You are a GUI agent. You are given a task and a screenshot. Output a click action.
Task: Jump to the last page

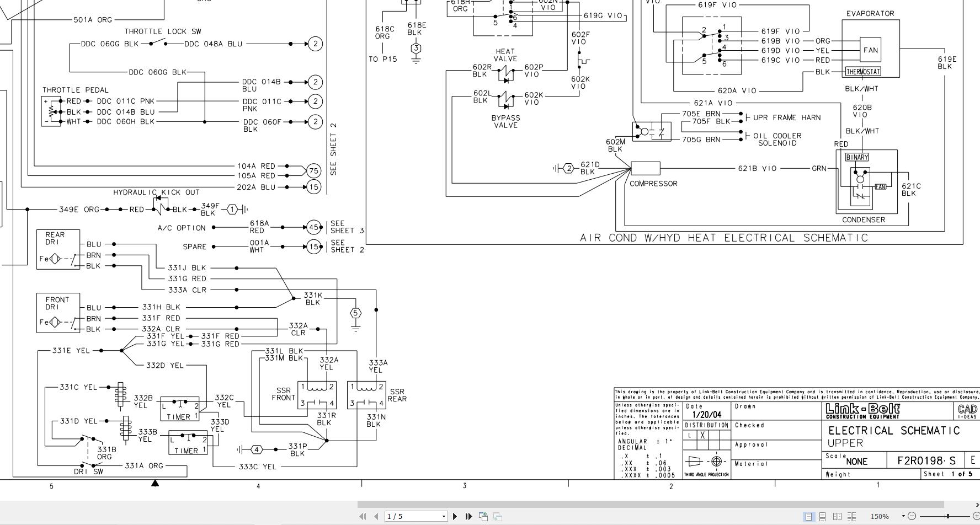click(x=468, y=516)
